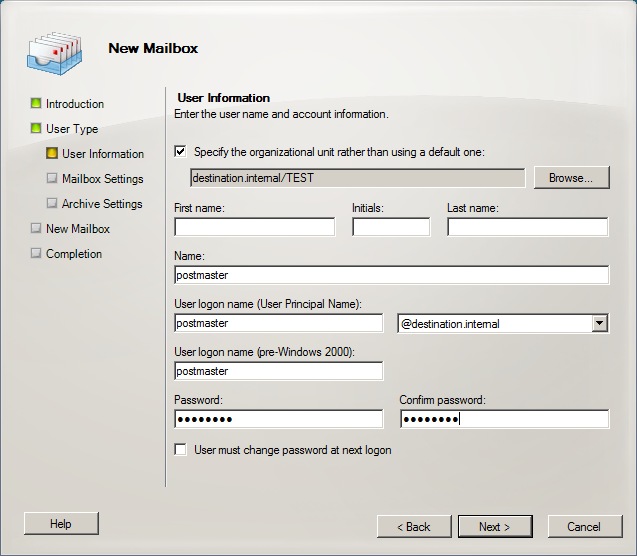Select the User Type step label
The image size is (637, 556).
72,129
